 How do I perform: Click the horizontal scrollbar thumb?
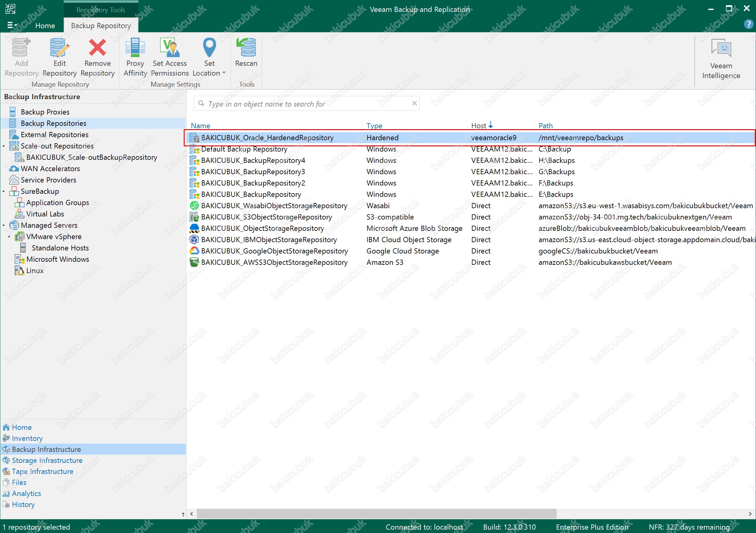tap(376, 514)
